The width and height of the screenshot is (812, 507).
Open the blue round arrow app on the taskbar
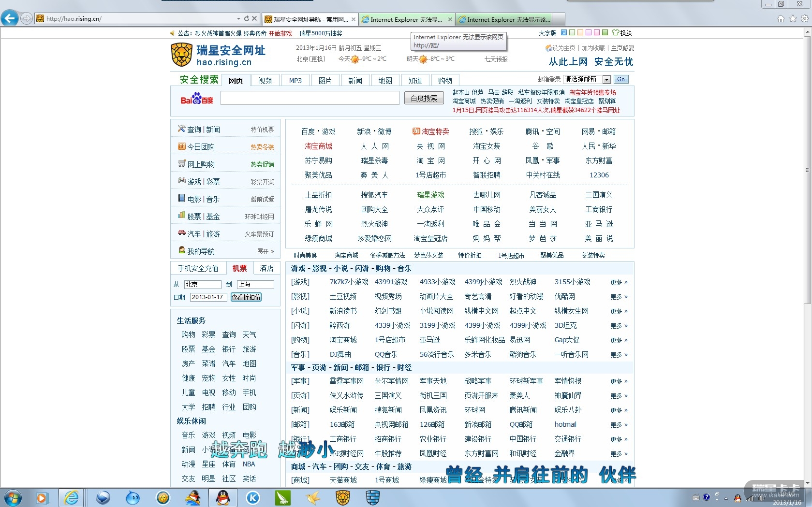tap(103, 497)
